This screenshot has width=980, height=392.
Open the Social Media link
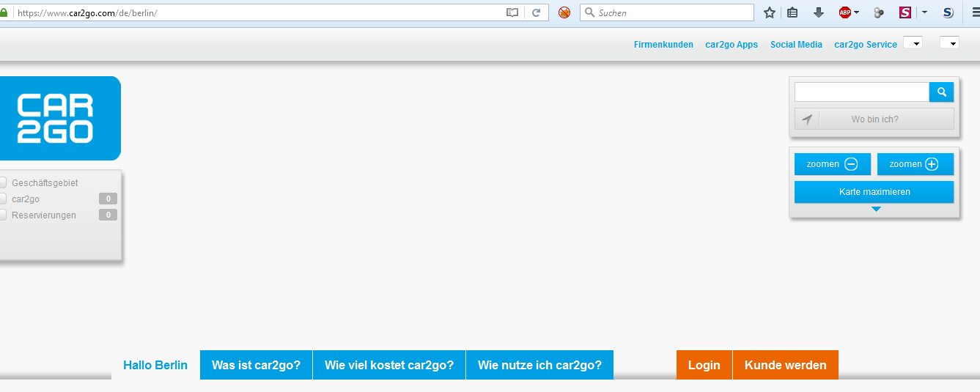[x=796, y=45]
